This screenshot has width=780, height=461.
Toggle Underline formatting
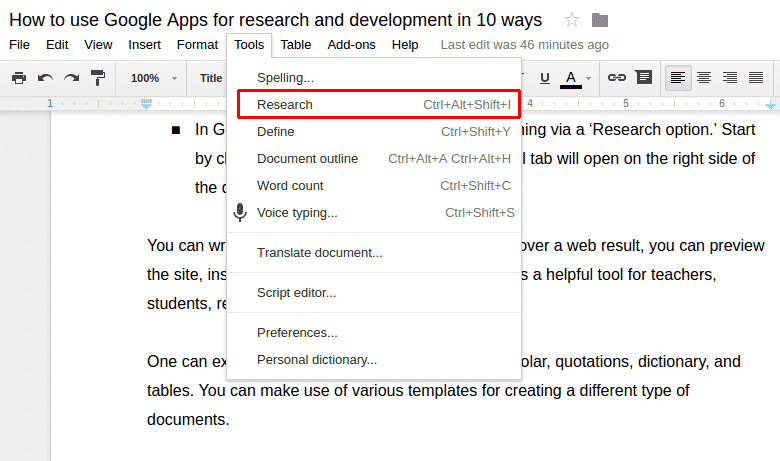coord(545,78)
